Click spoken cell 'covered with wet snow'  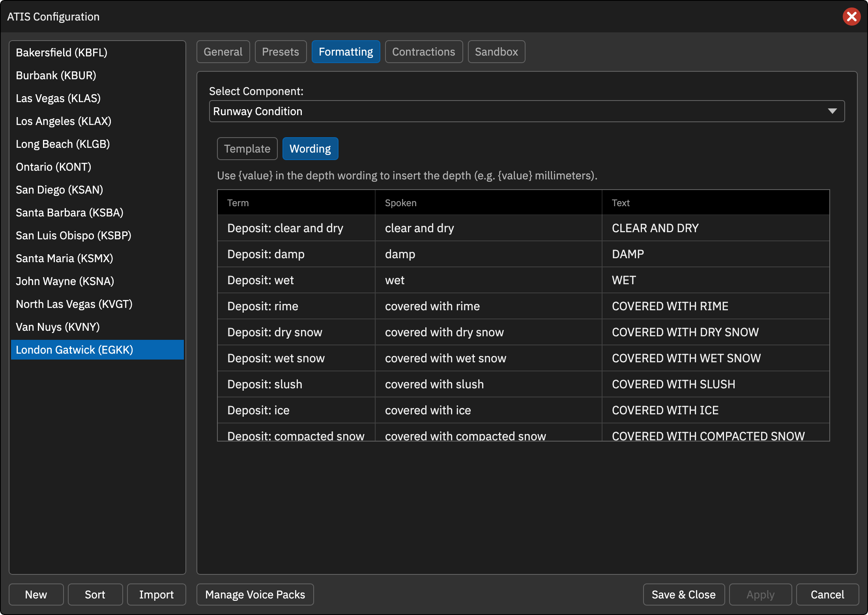[x=488, y=358]
